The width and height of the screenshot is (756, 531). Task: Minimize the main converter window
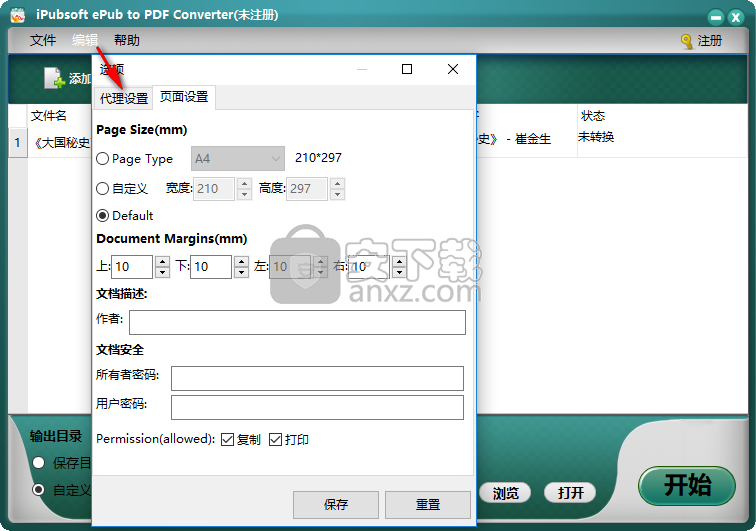pos(716,17)
